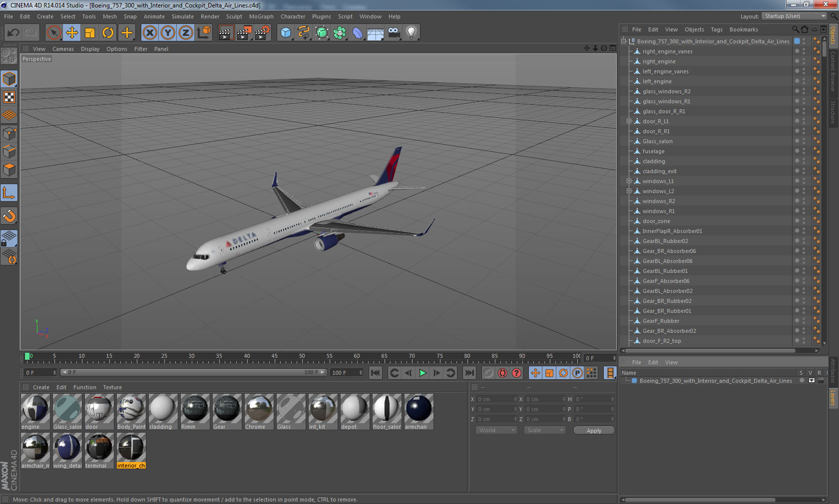The image size is (839, 504).
Task: Toggle Y axis lock
Action: pyautogui.click(x=168, y=33)
